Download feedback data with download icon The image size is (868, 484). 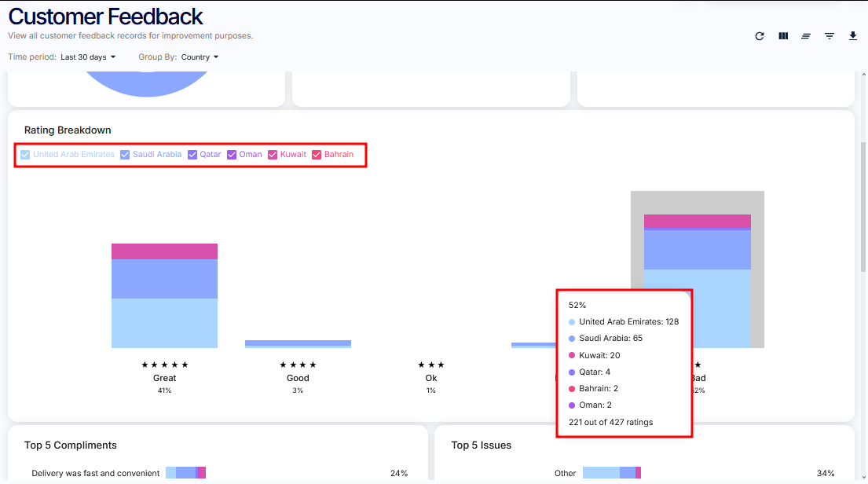tap(853, 36)
